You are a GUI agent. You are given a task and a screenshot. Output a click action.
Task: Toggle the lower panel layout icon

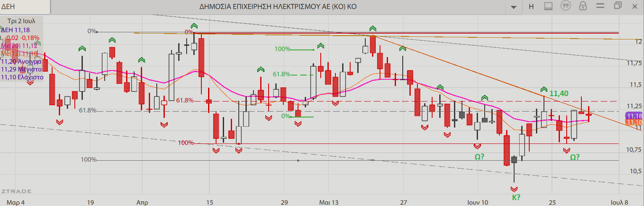(548, 6)
